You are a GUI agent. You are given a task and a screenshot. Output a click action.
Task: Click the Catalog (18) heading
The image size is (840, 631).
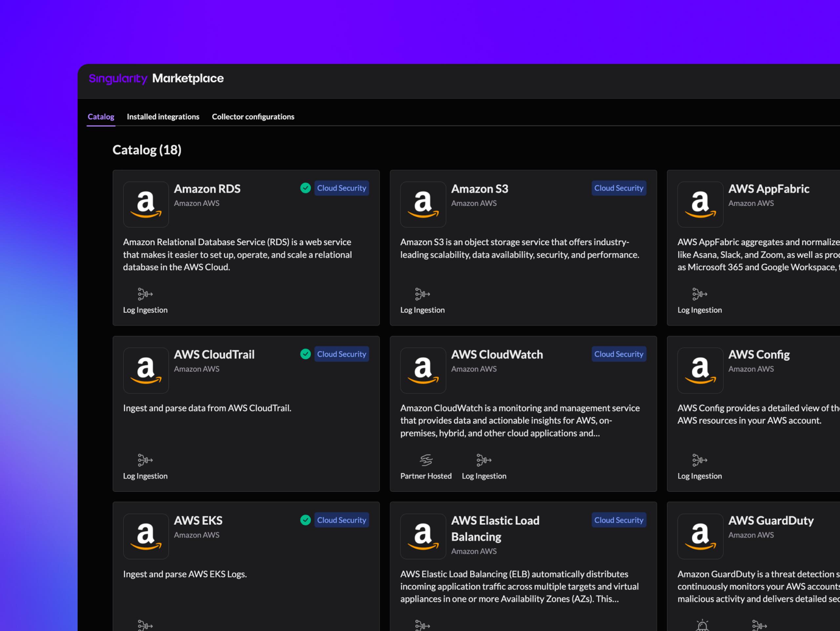click(x=147, y=150)
